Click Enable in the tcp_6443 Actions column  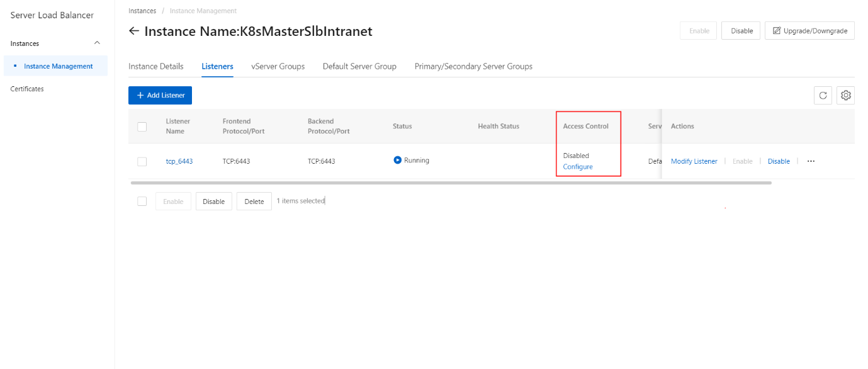point(742,161)
